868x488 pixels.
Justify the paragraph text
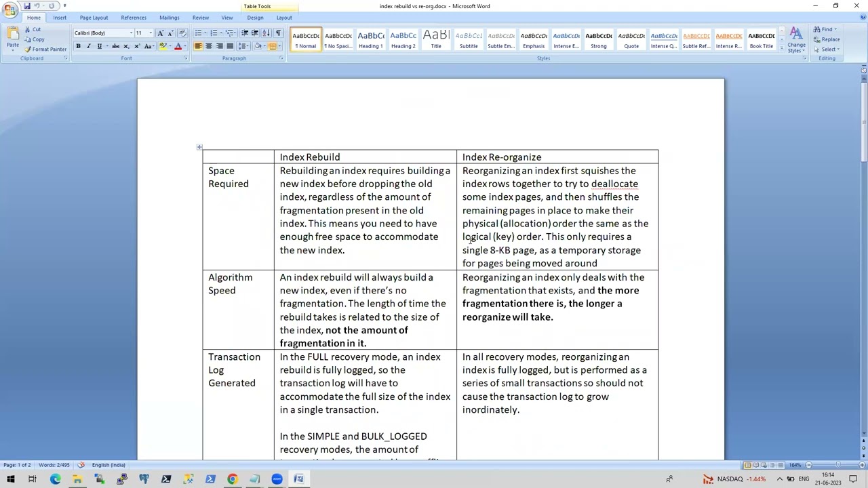[229, 46]
